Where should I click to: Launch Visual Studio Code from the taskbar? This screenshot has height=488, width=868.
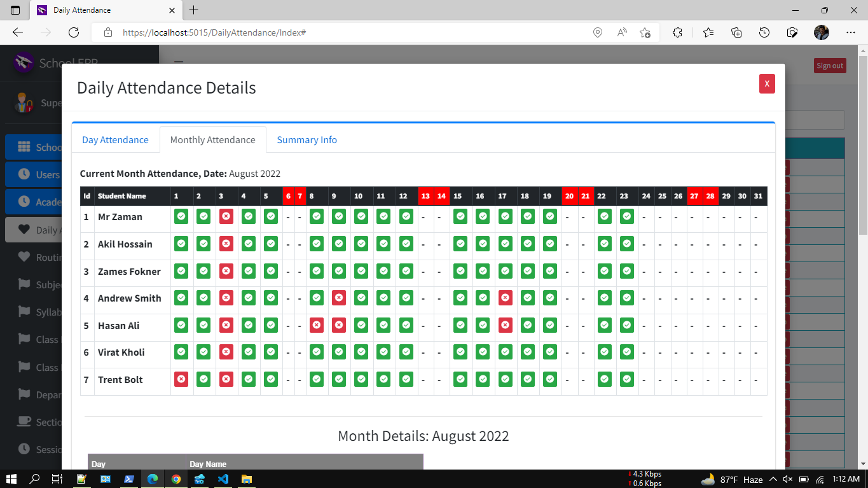[223, 480]
